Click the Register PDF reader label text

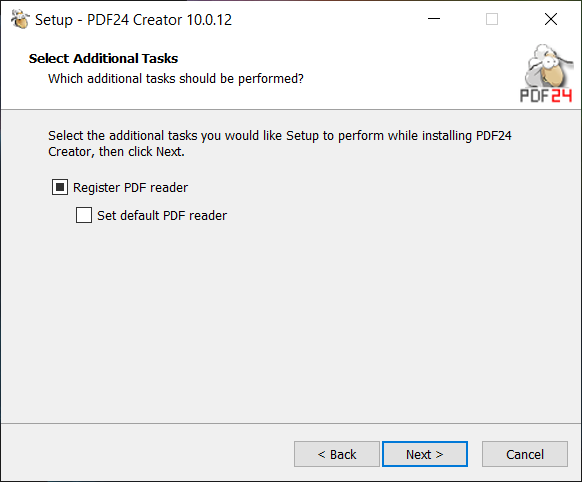(130, 188)
